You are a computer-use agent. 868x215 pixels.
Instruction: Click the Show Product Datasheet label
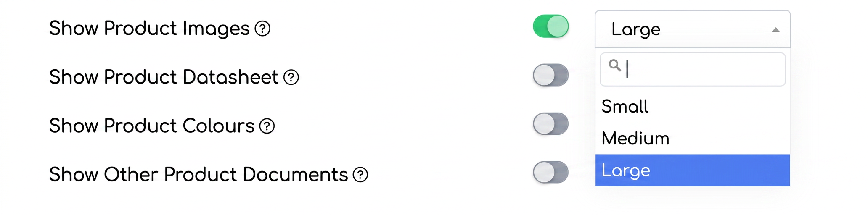pyautogui.click(x=164, y=77)
